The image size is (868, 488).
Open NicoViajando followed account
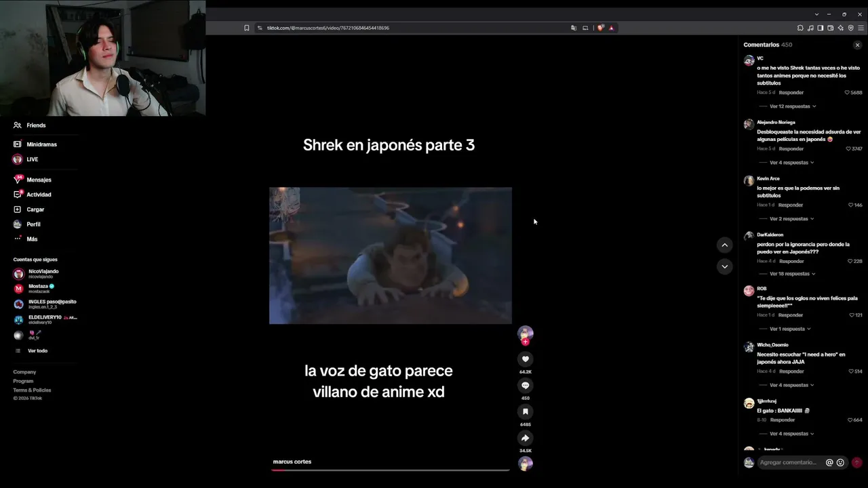point(36,274)
